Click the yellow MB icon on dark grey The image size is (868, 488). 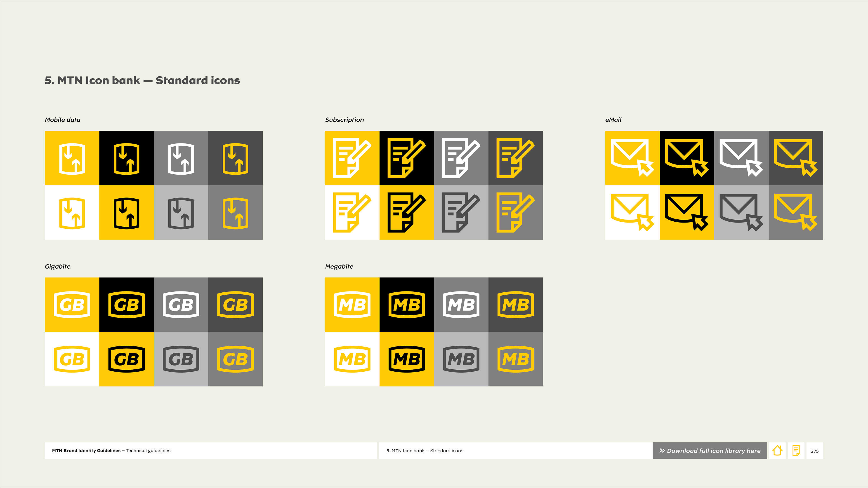pos(516,305)
